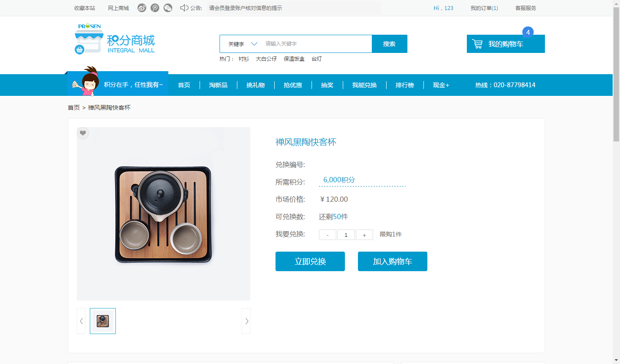Click the Weibo share icon
Screen dimensions: 620x364
[x=142, y=8]
